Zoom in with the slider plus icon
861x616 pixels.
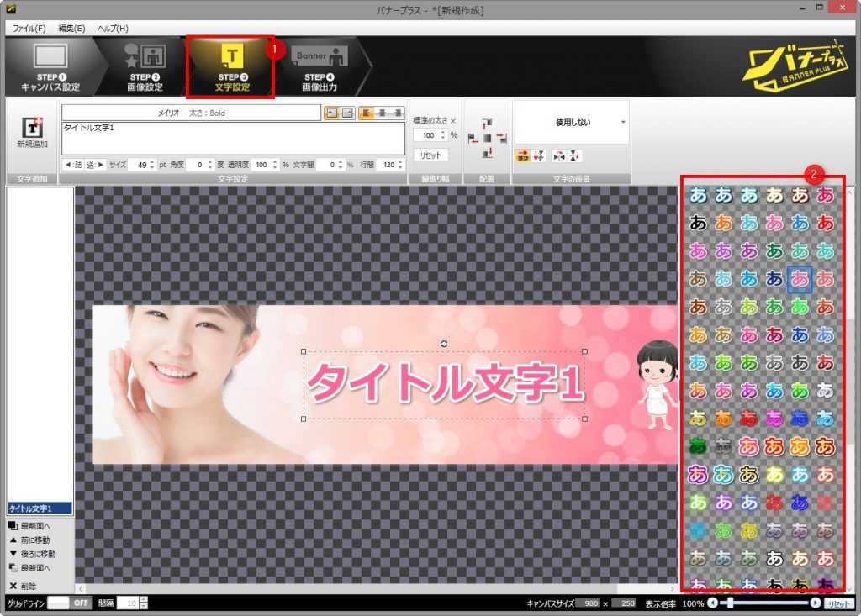pyautogui.click(x=816, y=603)
